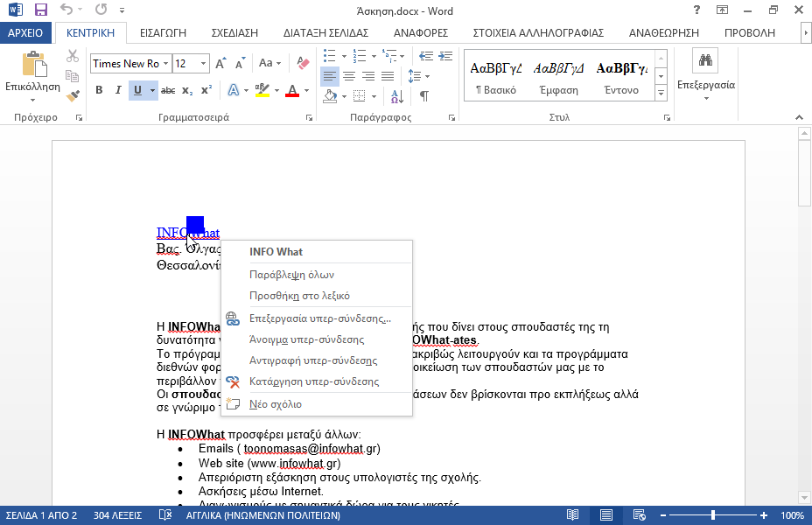Apply superscript formatting
This screenshot has height=525, width=812.
pyautogui.click(x=206, y=91)
